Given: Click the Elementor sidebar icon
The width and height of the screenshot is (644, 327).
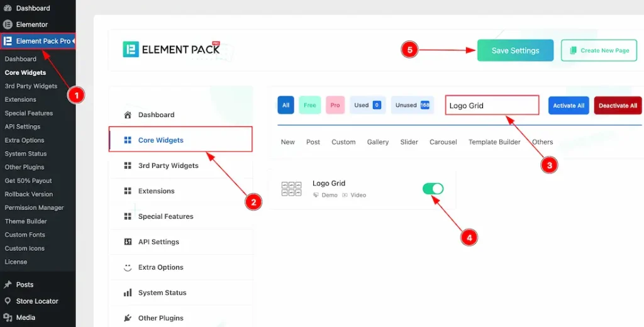Looking at the screenshot, I should point(8,25).
